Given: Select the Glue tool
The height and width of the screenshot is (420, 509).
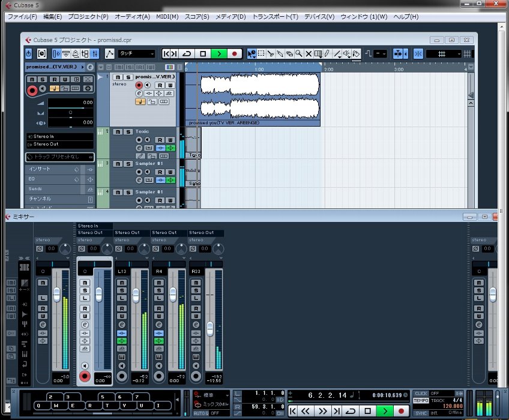Looking at the screenshot, I should (x=280, y=53).
